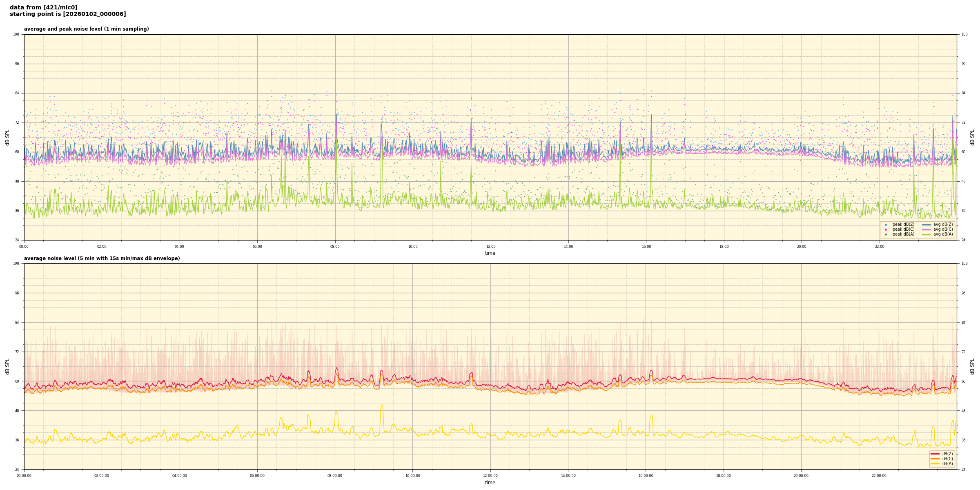The width and height of the screenshot is (980, 490).
Task: Click the avg dB(Z) legend entry
Action: click(x=942, y=225)
